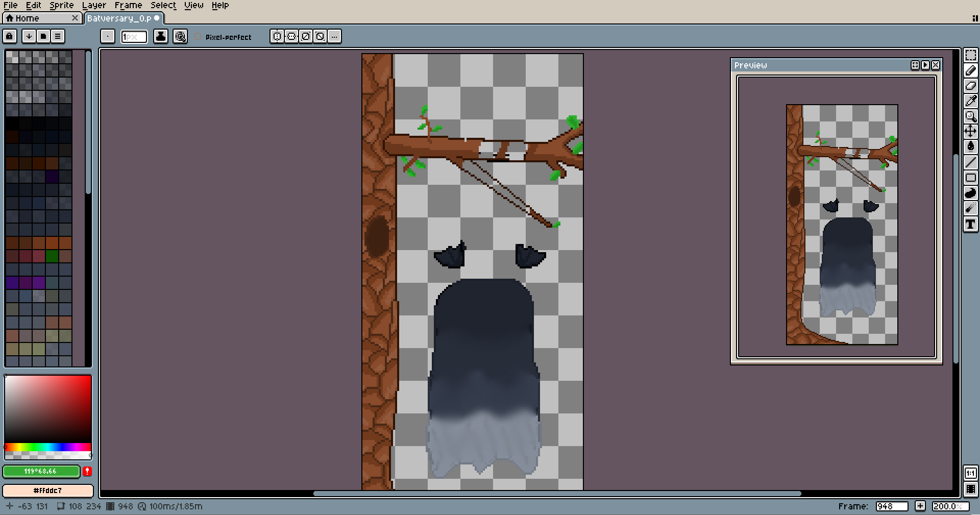This screenshot has width=980, height=515.
Task: Click the red color warning icon
Action: [87, 471]
